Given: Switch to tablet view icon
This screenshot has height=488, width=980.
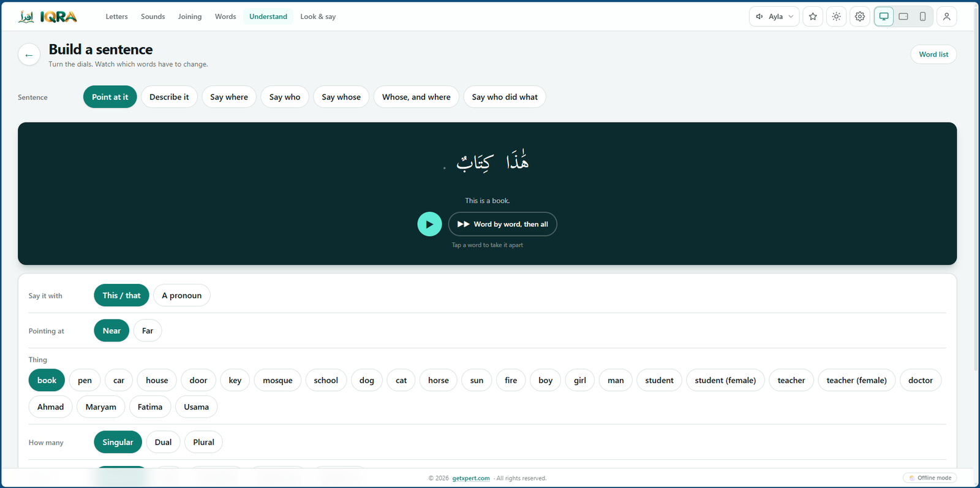Looking at the screenshot, I should click(x=903, y=17).
